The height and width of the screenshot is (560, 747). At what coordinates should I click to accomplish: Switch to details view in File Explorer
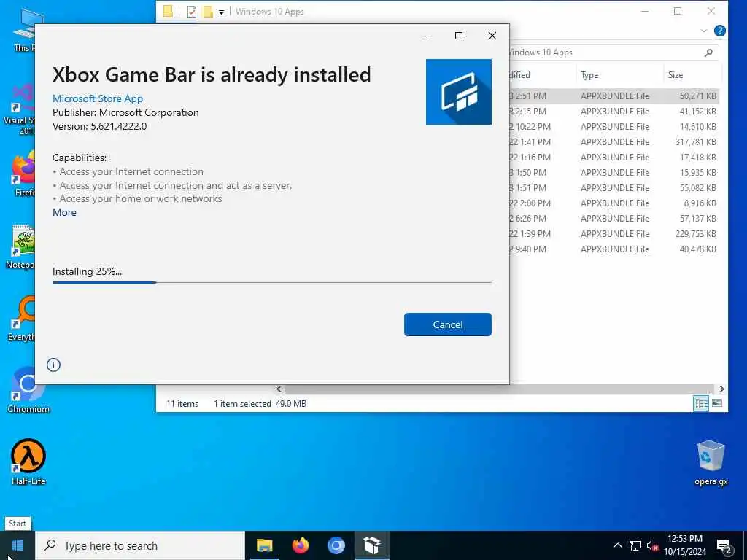(x=701, y=403)
